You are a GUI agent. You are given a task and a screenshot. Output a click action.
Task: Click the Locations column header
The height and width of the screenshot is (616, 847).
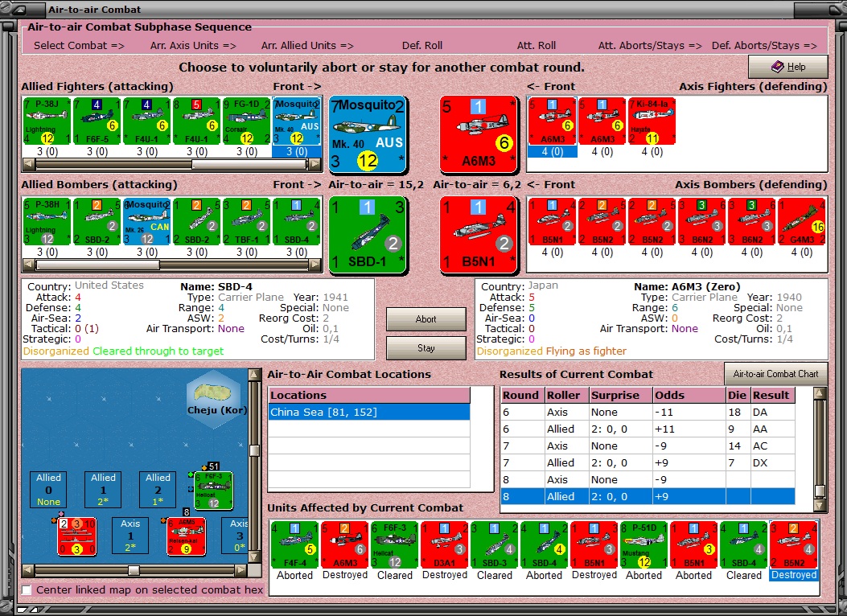point(369,395)
